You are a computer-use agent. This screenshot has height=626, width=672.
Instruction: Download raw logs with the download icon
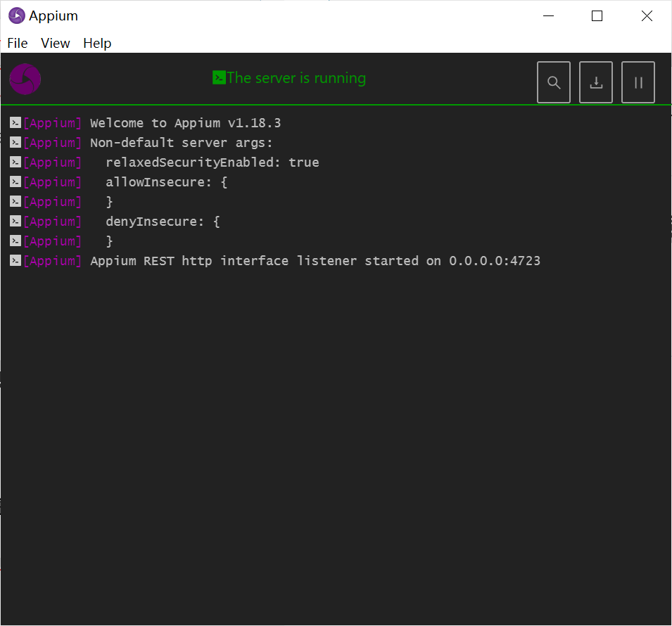[596, 82]
